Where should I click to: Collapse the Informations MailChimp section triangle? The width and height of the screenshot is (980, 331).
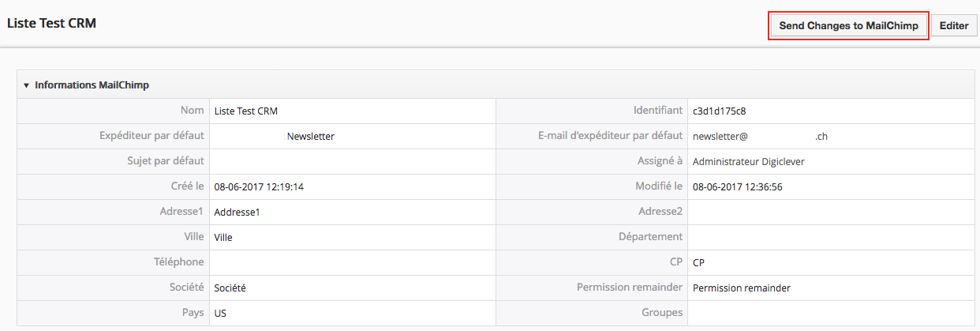tap(26, 85)
